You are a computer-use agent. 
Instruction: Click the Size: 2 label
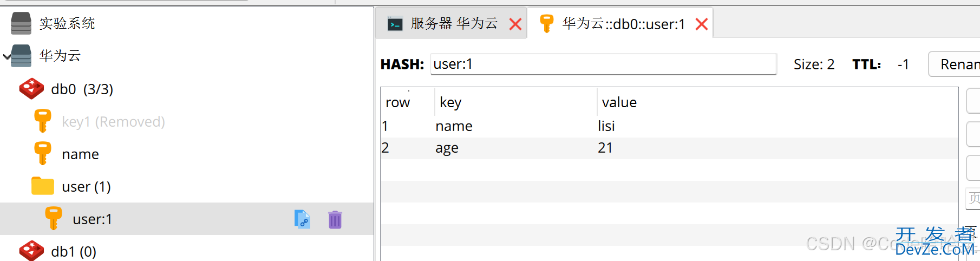814,64
